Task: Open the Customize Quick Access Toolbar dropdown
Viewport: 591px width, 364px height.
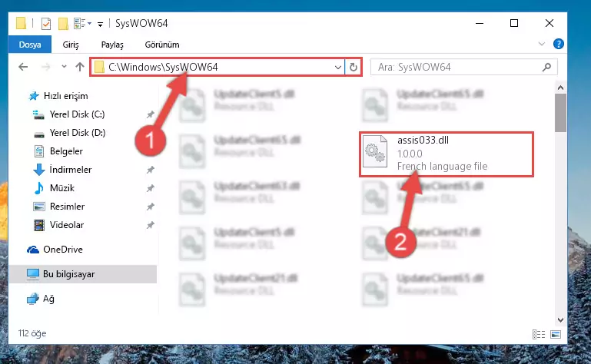Action: click(100, 25)
